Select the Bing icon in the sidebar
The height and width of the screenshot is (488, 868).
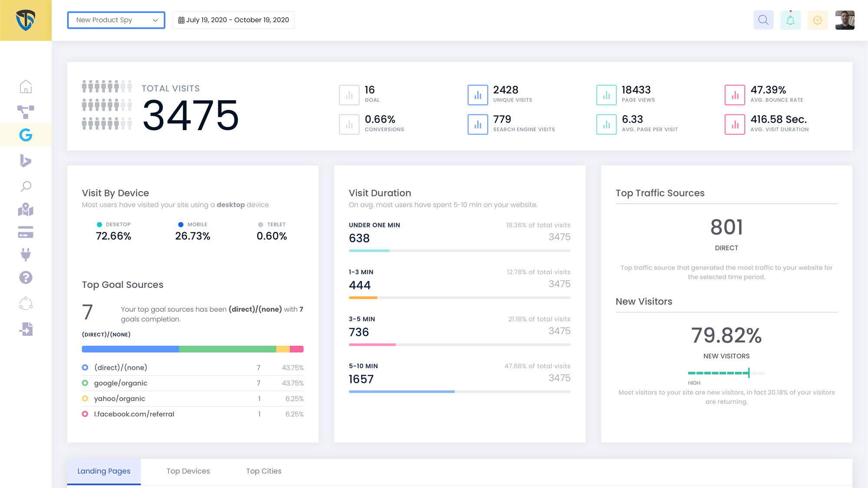26,161
